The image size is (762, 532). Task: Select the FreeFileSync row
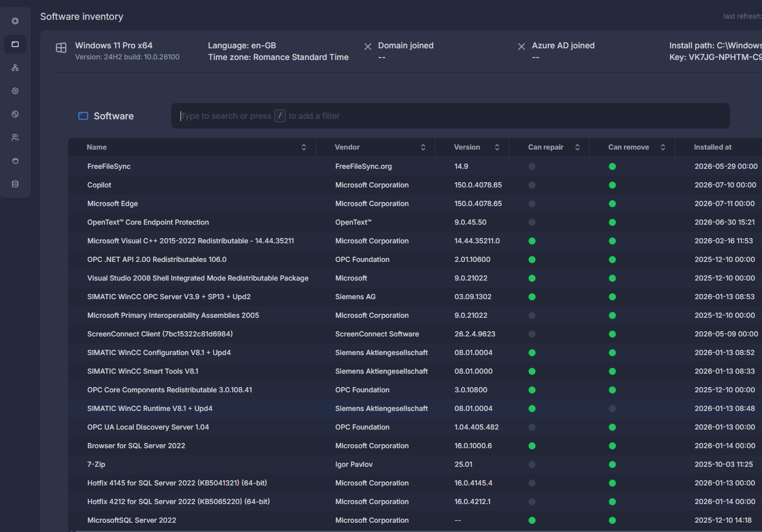[415, 166]
